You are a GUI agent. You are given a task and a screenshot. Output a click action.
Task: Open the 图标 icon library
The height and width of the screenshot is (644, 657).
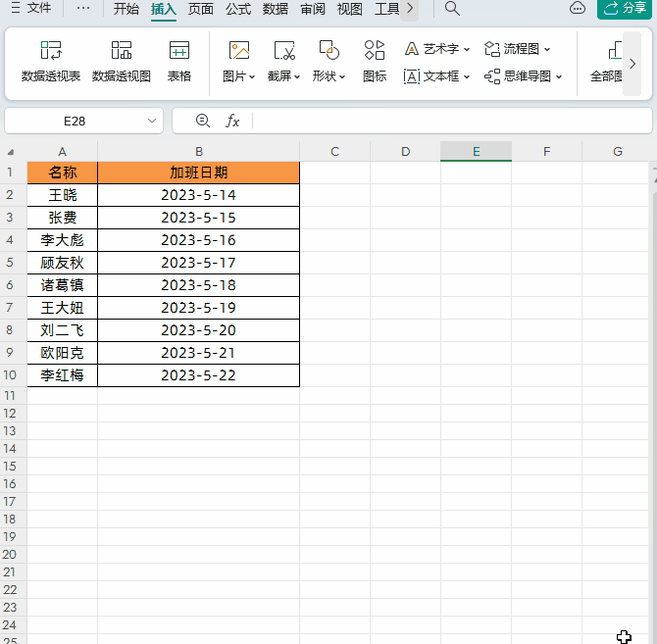375,61
